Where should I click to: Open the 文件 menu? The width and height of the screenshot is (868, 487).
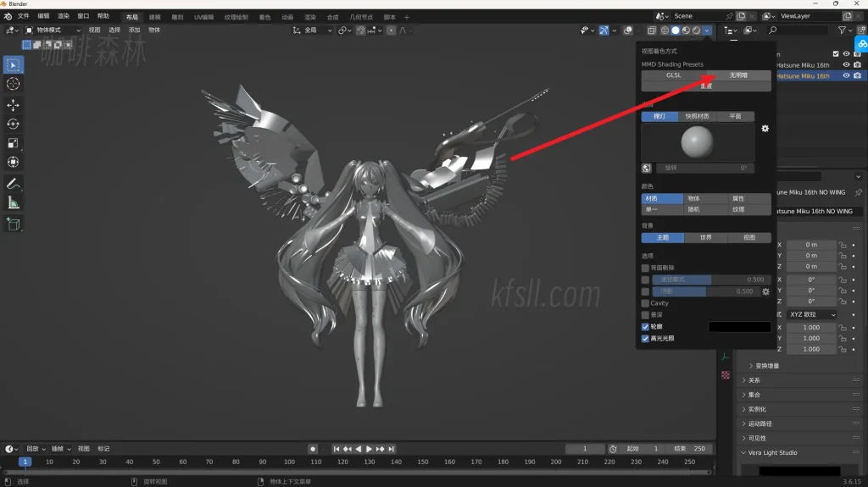(x=23, y=16)
